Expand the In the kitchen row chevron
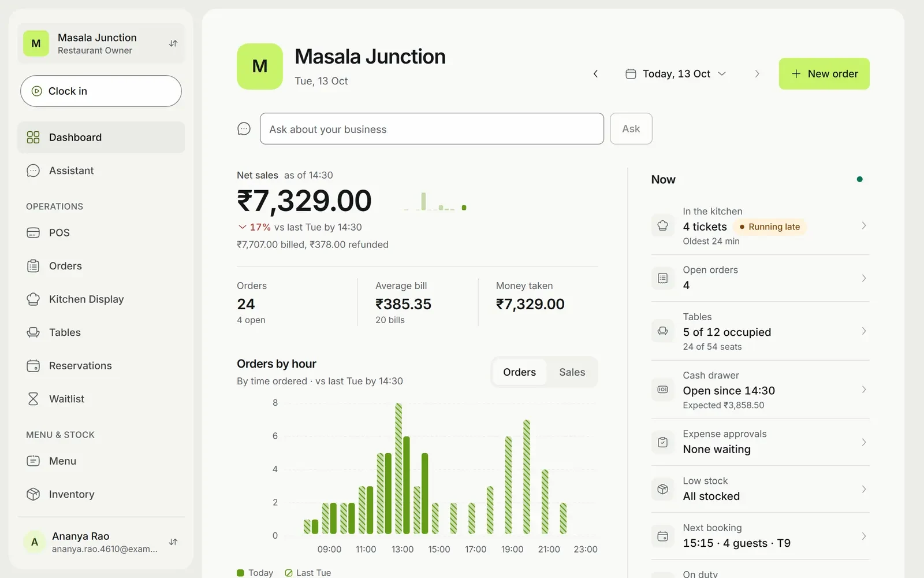 click(864, 225)
